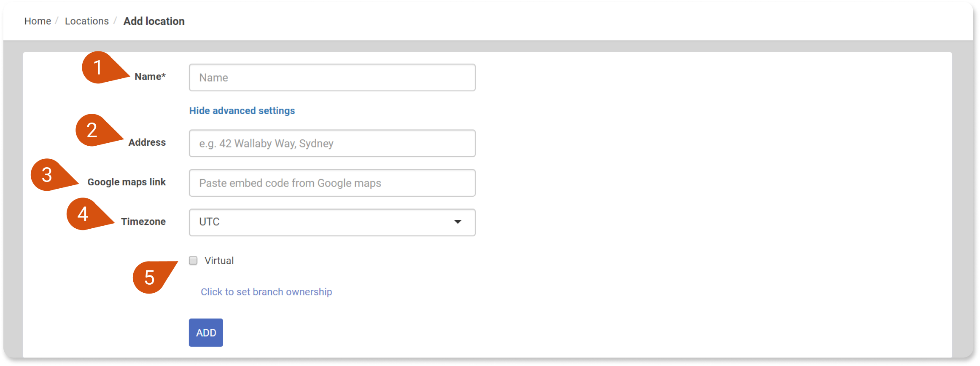The height and width of the screenshot is (366, 980).
Task: Click to set branch ownership link
Action: click(x=267, y=292)
